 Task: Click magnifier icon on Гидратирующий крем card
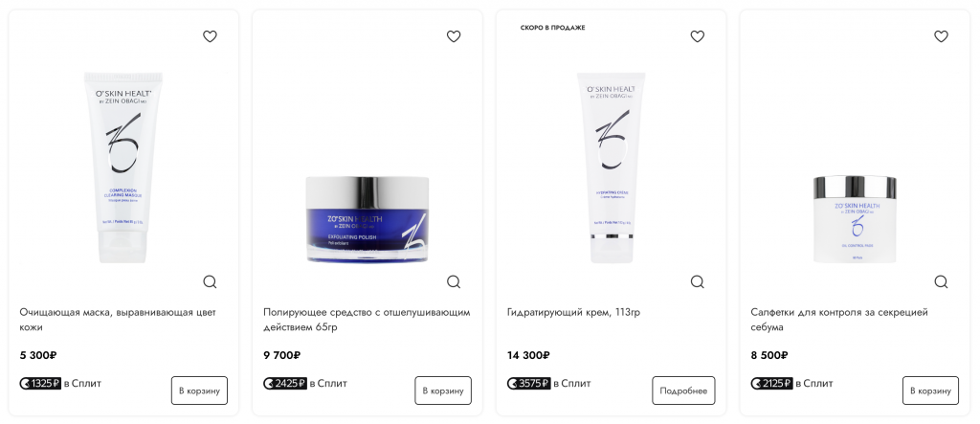click(698, 282)
